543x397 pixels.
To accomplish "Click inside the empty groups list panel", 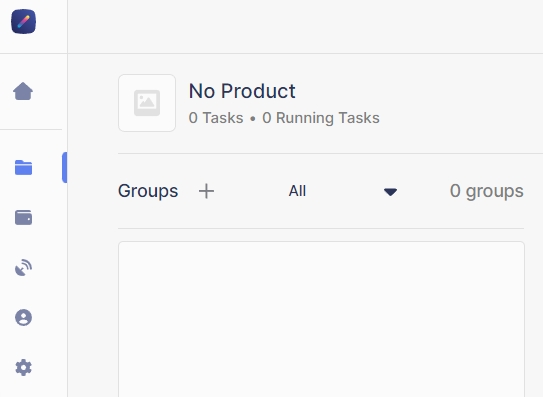I will click(x=321, y=319).
